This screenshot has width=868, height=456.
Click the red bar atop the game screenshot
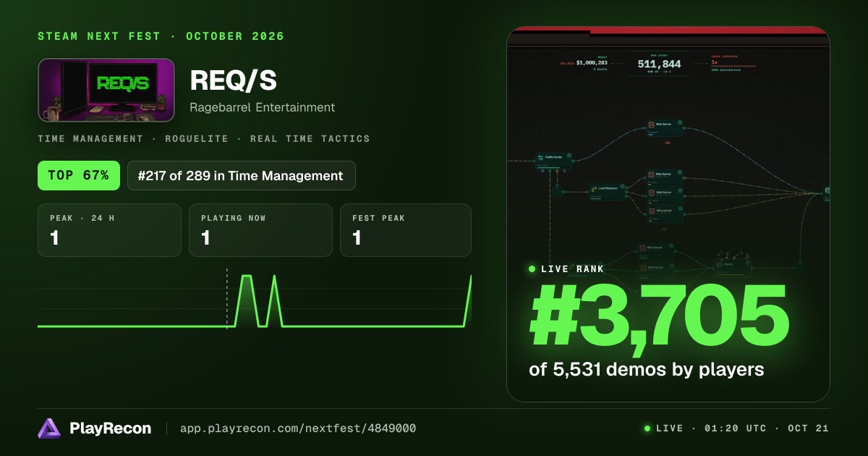668,30
